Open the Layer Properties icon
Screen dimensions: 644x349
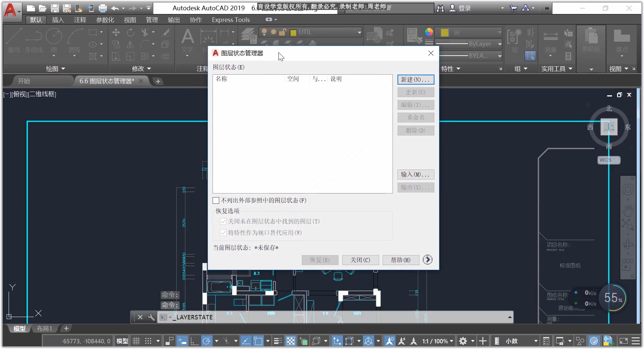coord(249,36)
